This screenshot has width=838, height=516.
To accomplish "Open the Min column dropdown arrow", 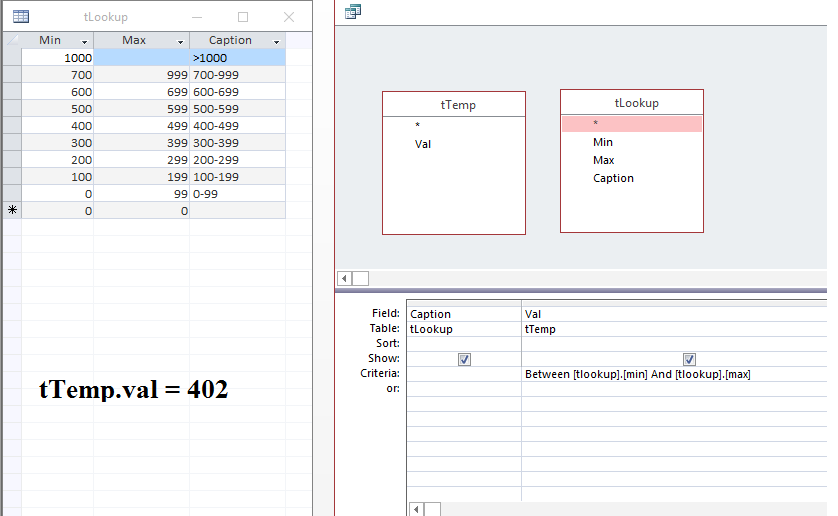I will [84, 42].
